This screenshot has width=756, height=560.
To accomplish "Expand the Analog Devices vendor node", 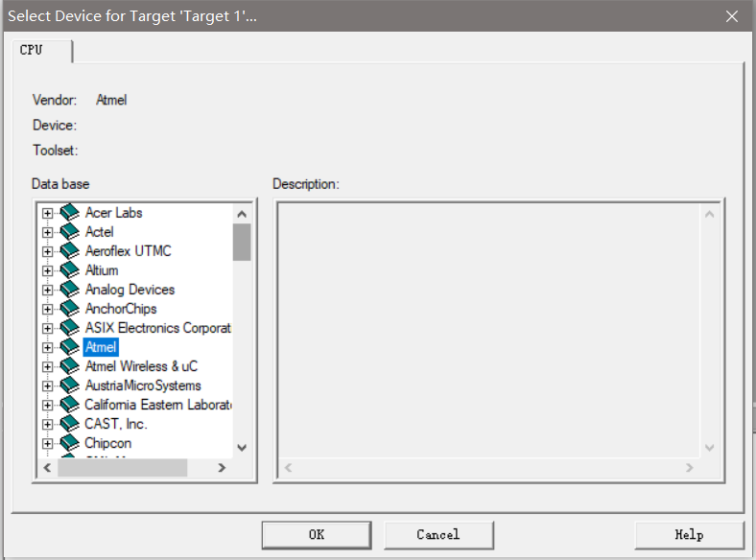I will pos(47,291).
